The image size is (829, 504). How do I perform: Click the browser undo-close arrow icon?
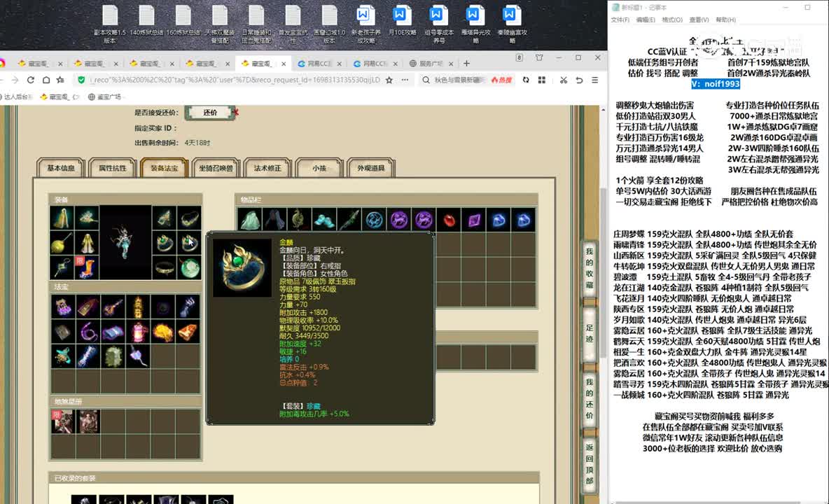pos(580,80)
